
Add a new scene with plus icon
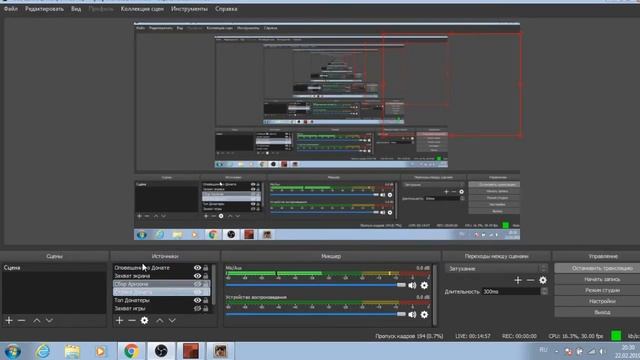coord(9,320)
